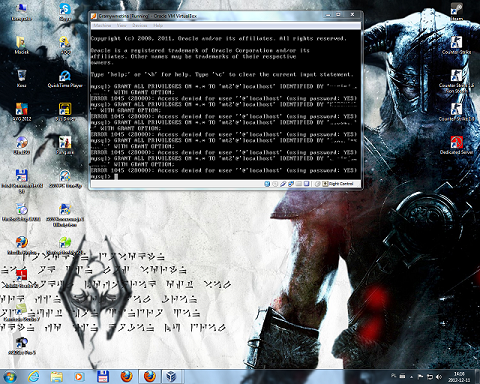Screen dimensions: 480x384
Task: Open the Machine menu in VirtualBox
Action: 102,25
